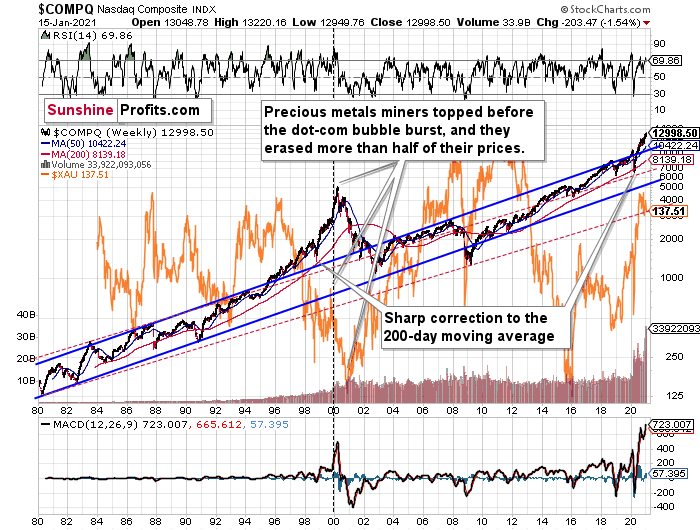This screenshot has height=530, width=700.
Task: Click the RSI(14) green mountain icon
Action: pos(45,35)
